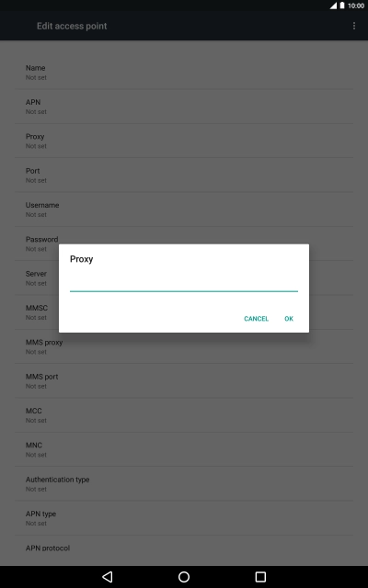This screenshot has width=368, height=588.
Task: Tap the 10:00 clock in status bar
Action: click(x=356, y=6)
